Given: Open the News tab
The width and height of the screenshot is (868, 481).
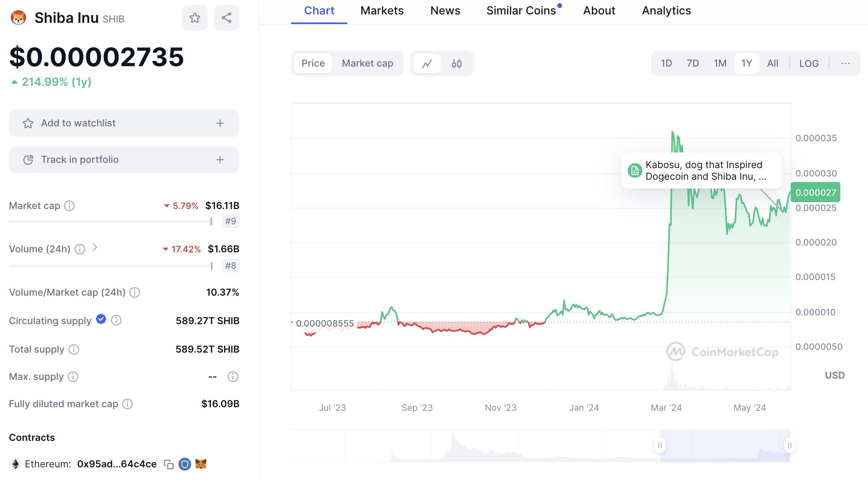Looking at the screenshot, I should tap(445, 11).
